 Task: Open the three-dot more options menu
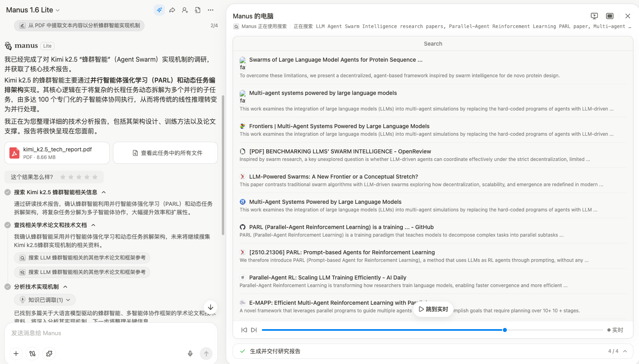(x=211, y=10)
